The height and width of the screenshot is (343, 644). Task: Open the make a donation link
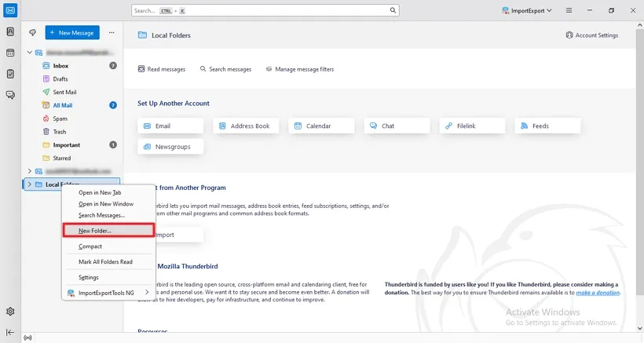[598, 293]
